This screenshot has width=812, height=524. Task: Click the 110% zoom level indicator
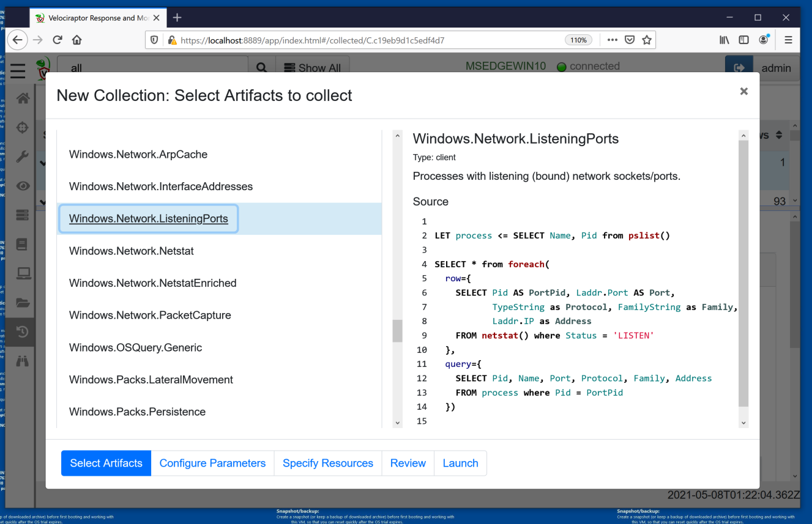(578, 40)
